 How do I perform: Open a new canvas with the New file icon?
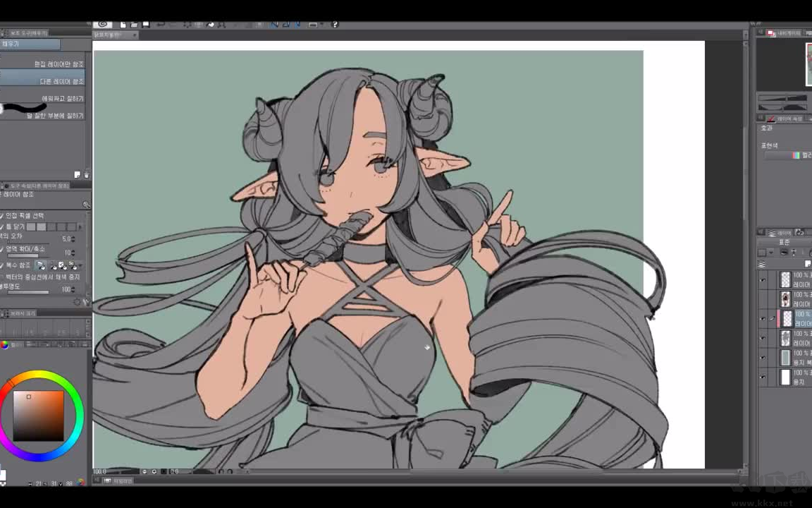tap(124, 25)
